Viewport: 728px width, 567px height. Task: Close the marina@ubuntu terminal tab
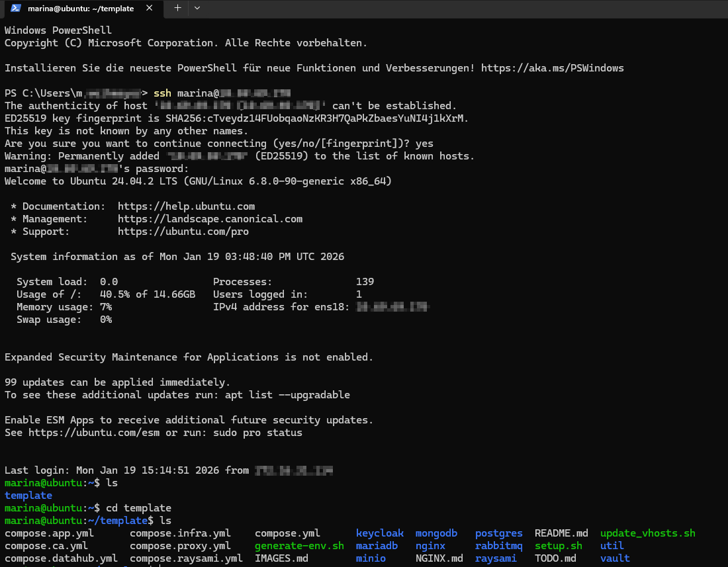click(148, 9)
